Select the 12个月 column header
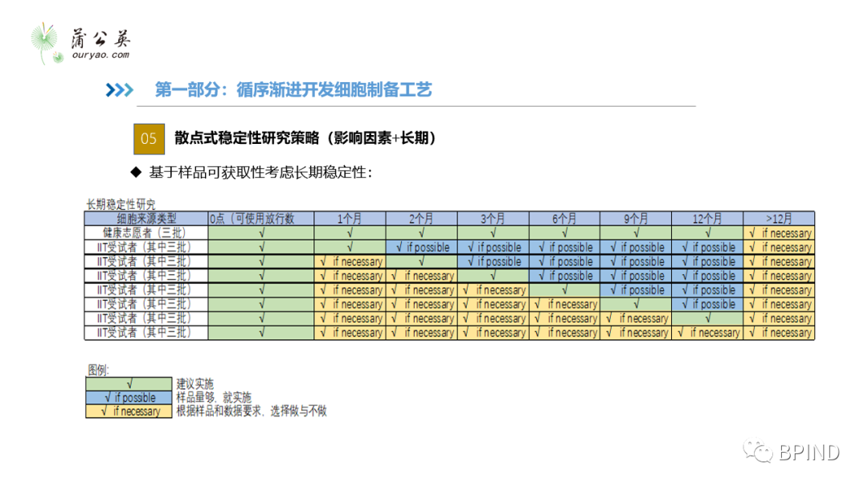The height and width of the screenshot is (488, 868). point(707,218)
